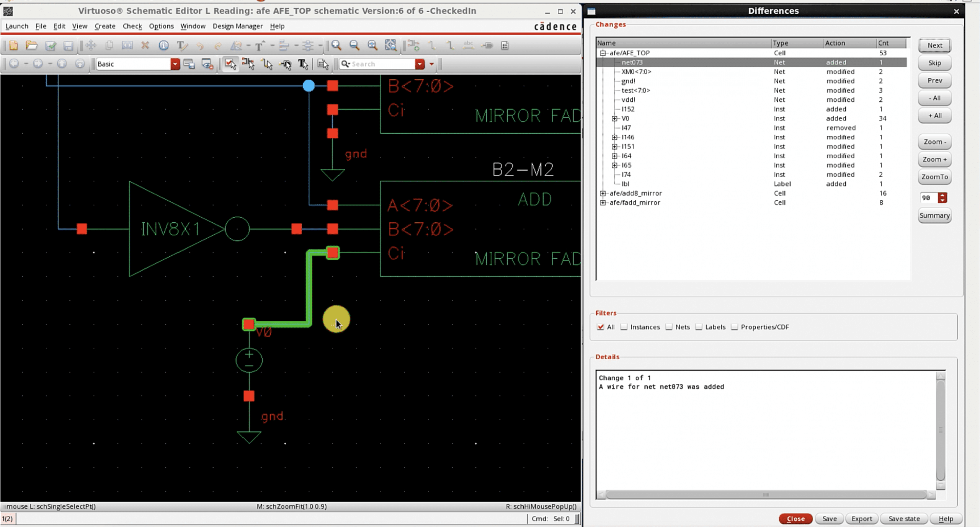Enable the Nets filter checkbox
The image size is (980, 527).
(x=669, y=327)
